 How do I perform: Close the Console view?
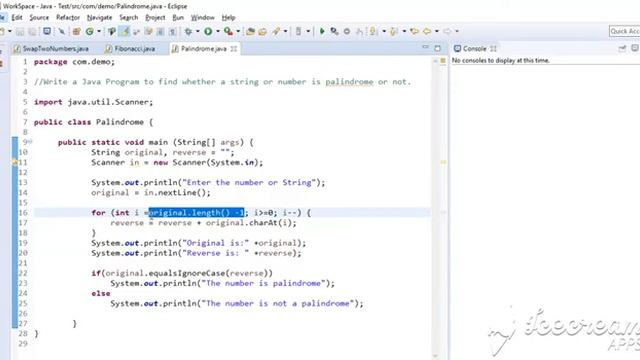click(x=493, y=49)
